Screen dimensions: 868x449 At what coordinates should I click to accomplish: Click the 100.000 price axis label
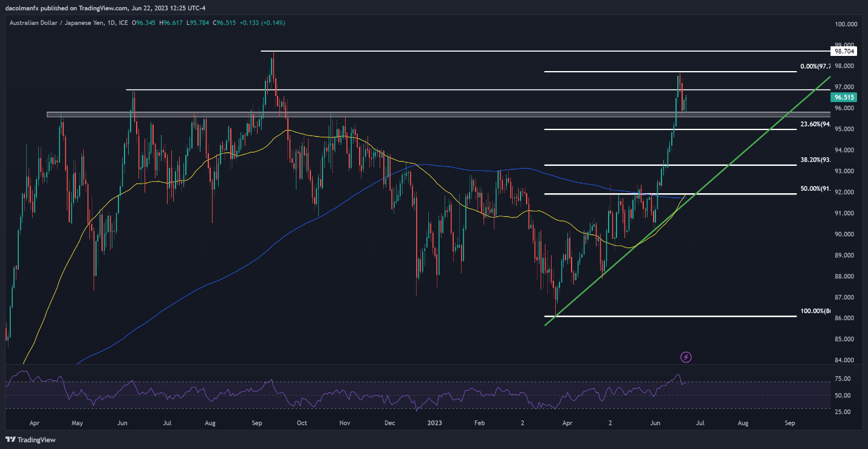pos(846,24)
